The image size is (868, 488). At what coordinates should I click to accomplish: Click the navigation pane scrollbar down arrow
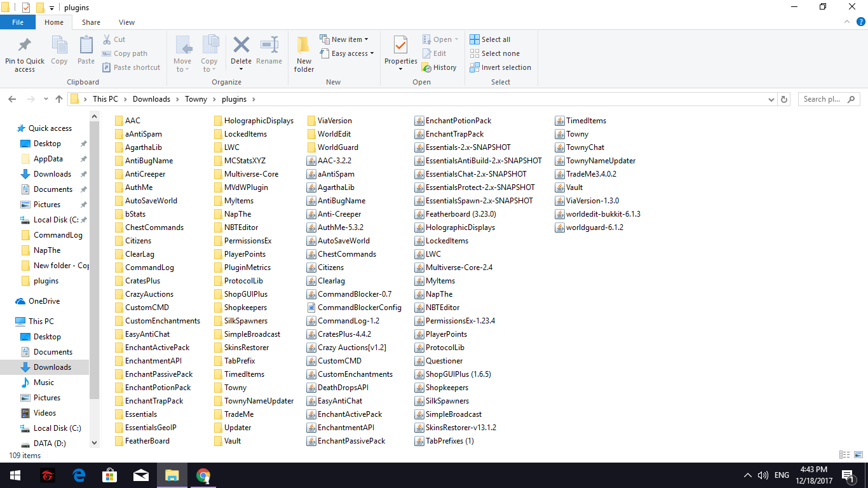point(95,443)
